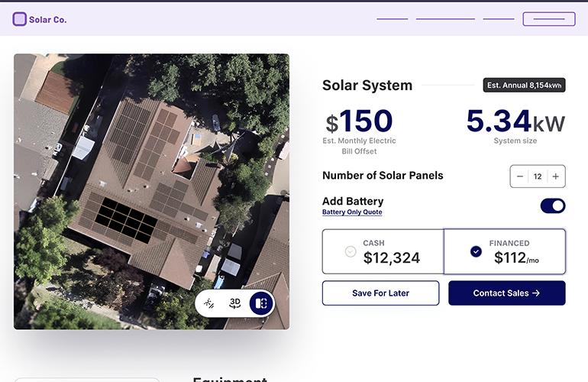The height and width of the screenshot is (382, 588).
Task: Select the Financed $112/mo payment option
Action: tap(505, 251)
